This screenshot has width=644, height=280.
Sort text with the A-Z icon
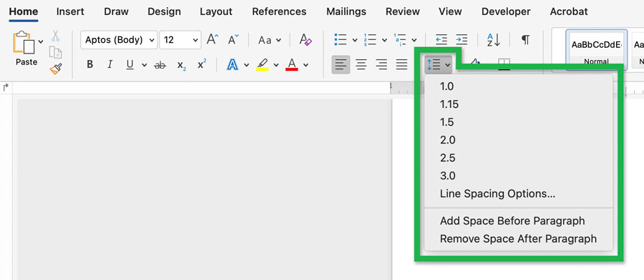[x=494, y=40]
